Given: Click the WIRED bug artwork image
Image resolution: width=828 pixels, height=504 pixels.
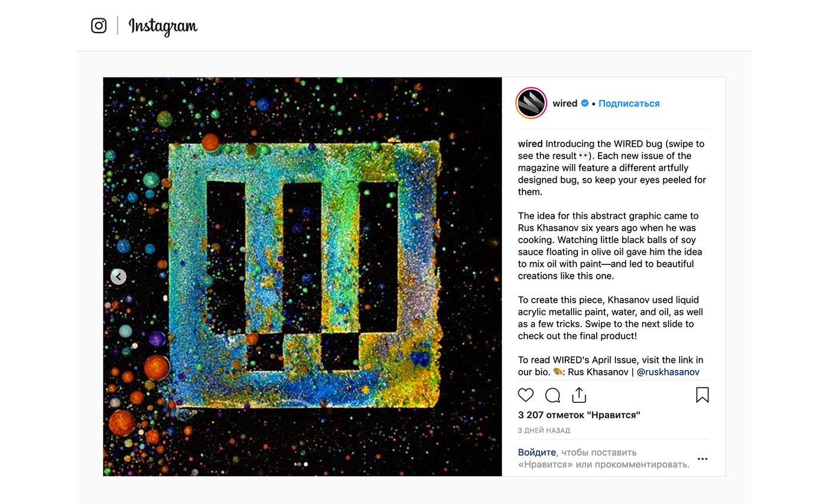Looking at the screenshot, I should (302, 276).
